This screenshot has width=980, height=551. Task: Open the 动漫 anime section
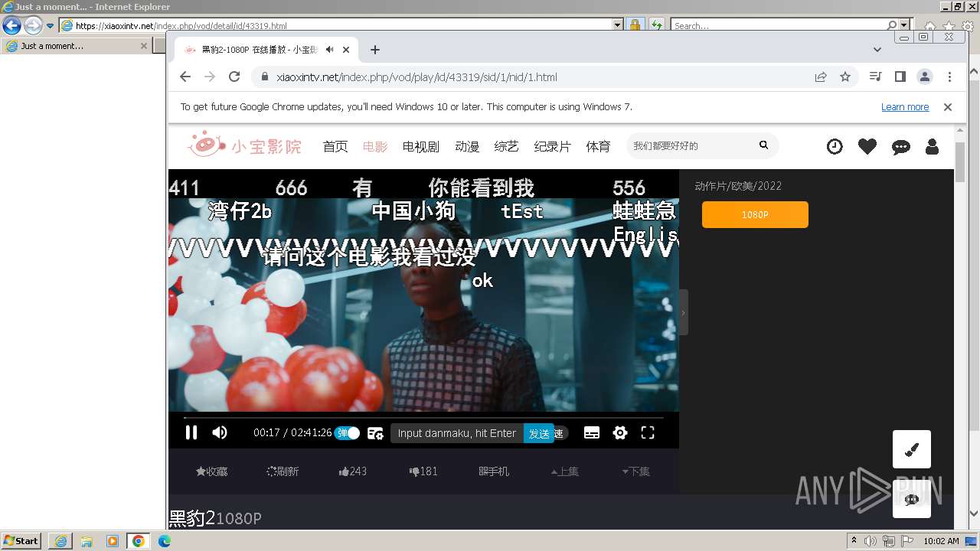coord(467,146)
